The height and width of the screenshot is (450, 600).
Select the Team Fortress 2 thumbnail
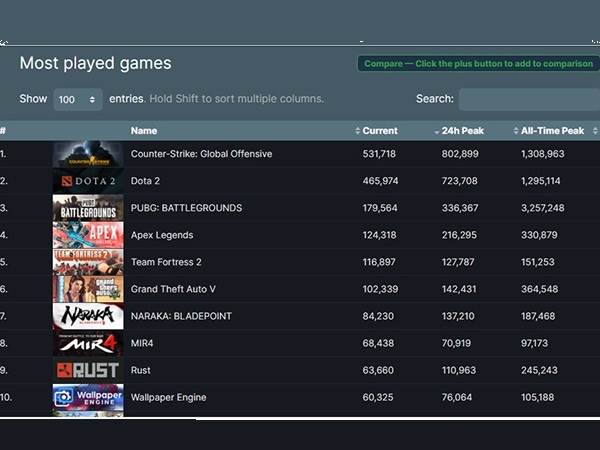click(x=88, y=262)
